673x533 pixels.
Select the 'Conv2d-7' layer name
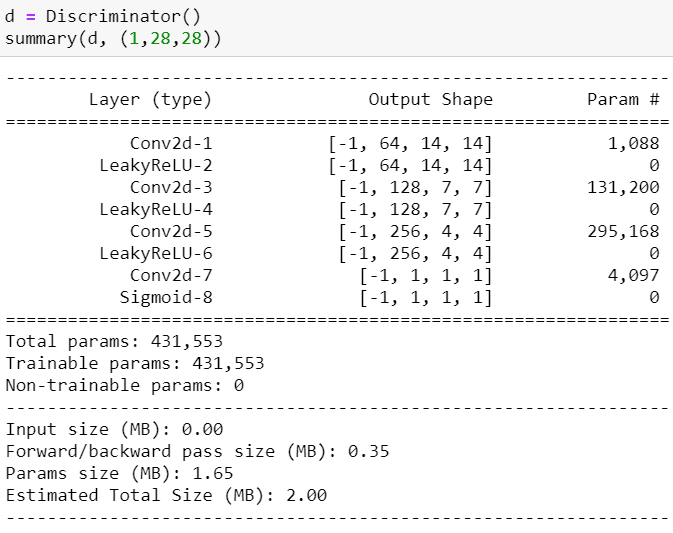(x=171, y=276)
